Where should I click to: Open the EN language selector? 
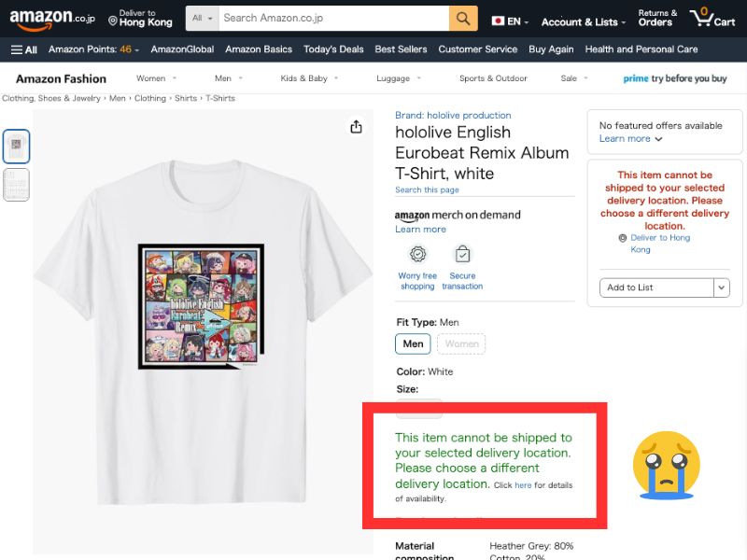(x=510, y=21)
